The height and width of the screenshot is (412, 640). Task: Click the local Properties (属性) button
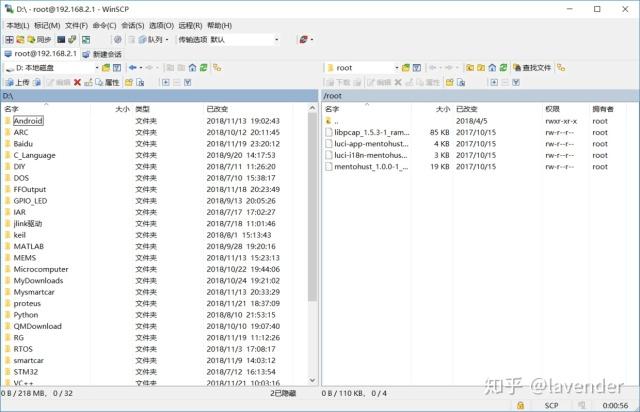pyautogui.click(x=107, y=82)
